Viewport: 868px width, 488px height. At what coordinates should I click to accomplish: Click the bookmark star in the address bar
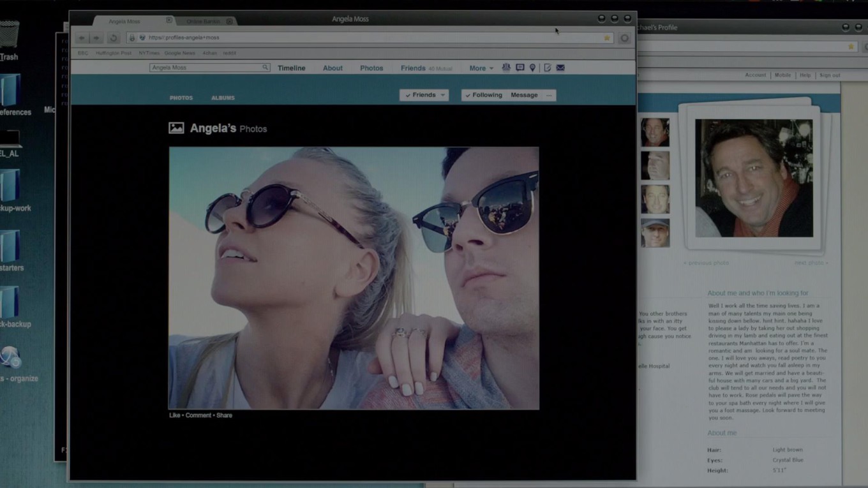607,38
